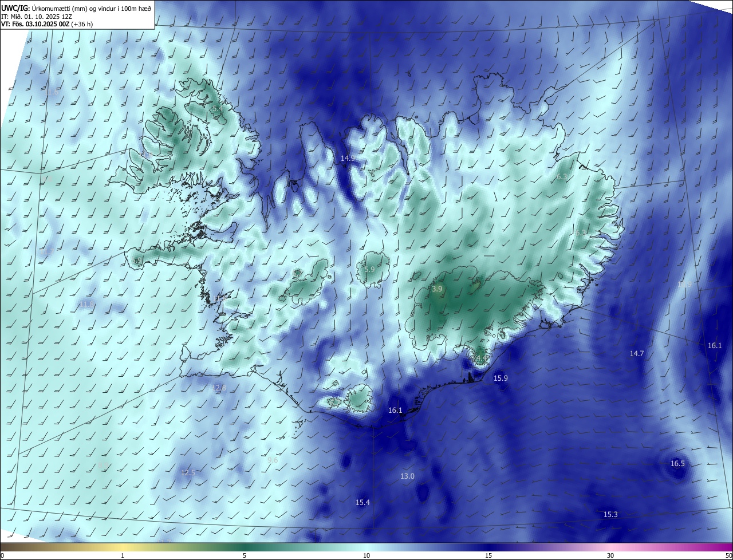Click the 14.7 value label
This screenshot has height=560, width=733.
point(637,353)
